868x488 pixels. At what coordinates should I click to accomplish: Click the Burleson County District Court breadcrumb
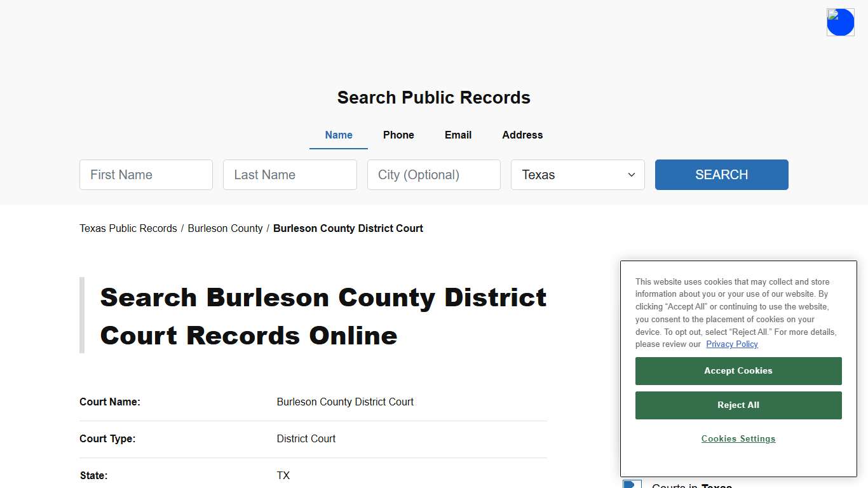(348, 228)
